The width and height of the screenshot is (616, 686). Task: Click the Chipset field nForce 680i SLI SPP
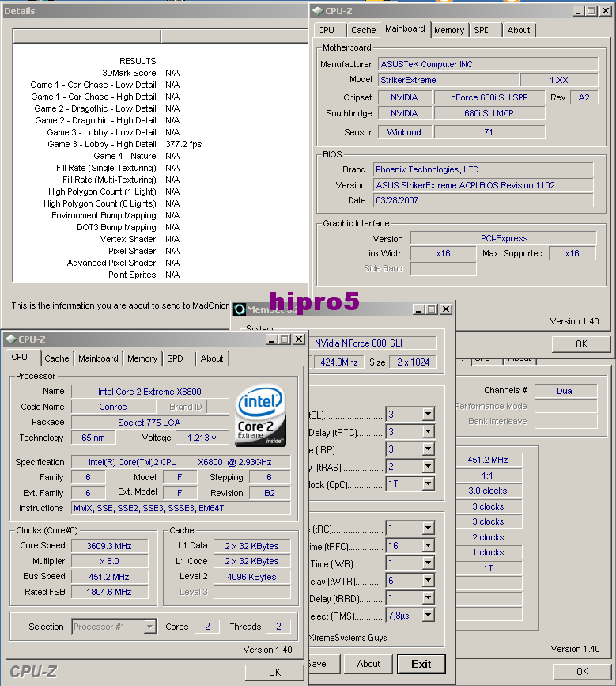tap(489, 97)
